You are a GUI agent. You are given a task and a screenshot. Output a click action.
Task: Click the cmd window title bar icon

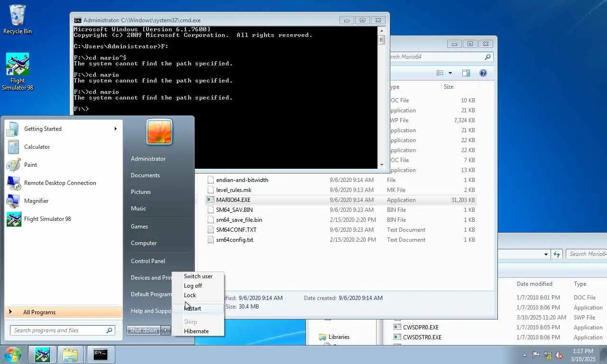pos(77,20)
